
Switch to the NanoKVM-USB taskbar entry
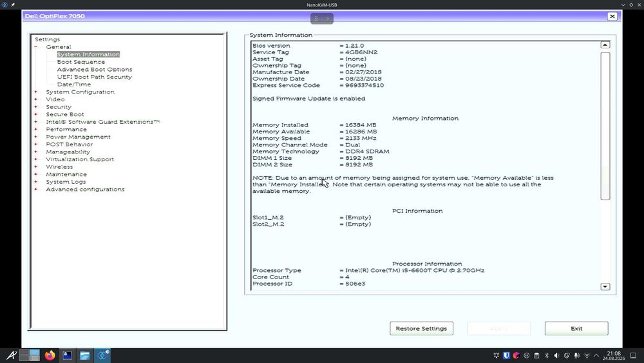[102, 355]
